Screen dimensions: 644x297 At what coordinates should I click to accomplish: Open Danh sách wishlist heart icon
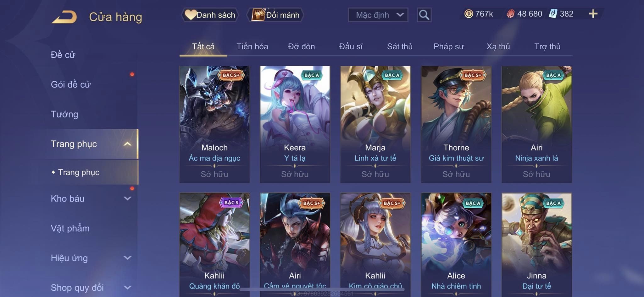point(190,15)
